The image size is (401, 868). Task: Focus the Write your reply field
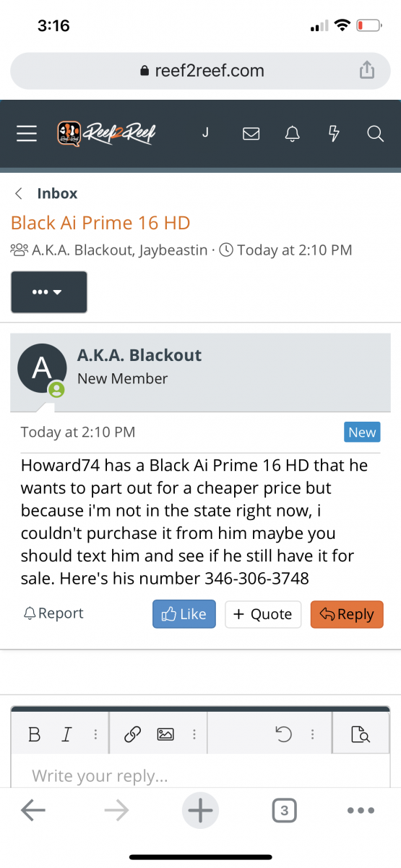200,776
